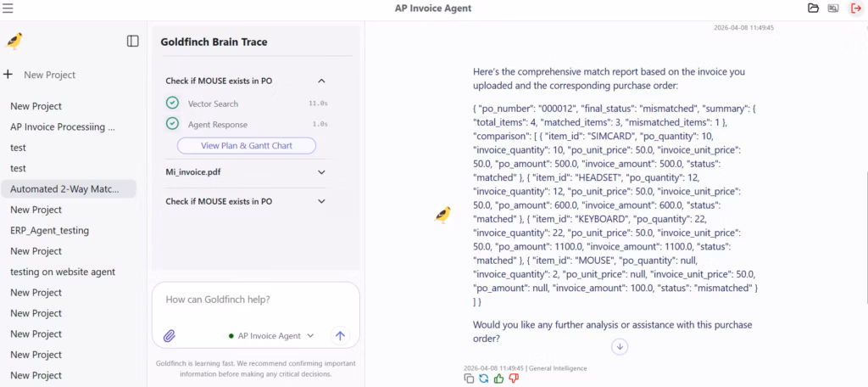The width and height of the screenshot is (868, 387).
Task: Open testing on website agent project
Action: point(63,272)
